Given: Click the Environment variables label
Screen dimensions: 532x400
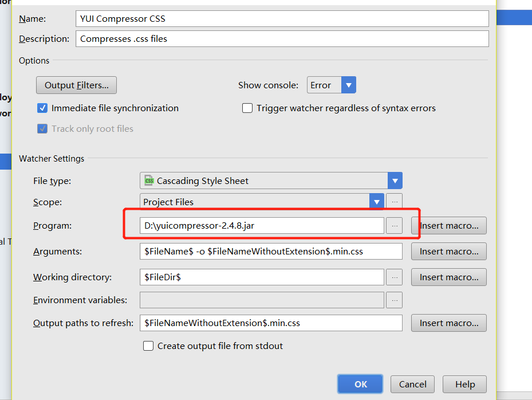Looking at the screenshot, I should coord(80,300).
